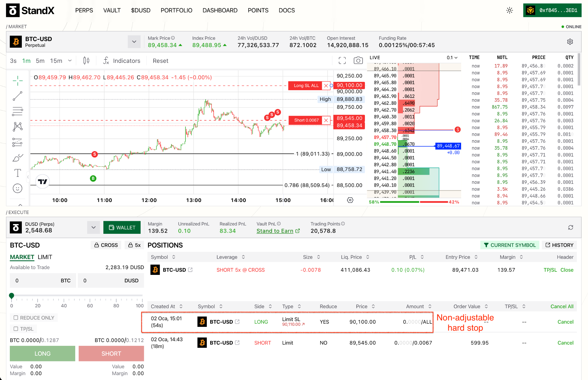Toggle the CURRENT SYMBOL filter
Viewport: 588px width, 380px height.
coord(509,245)
